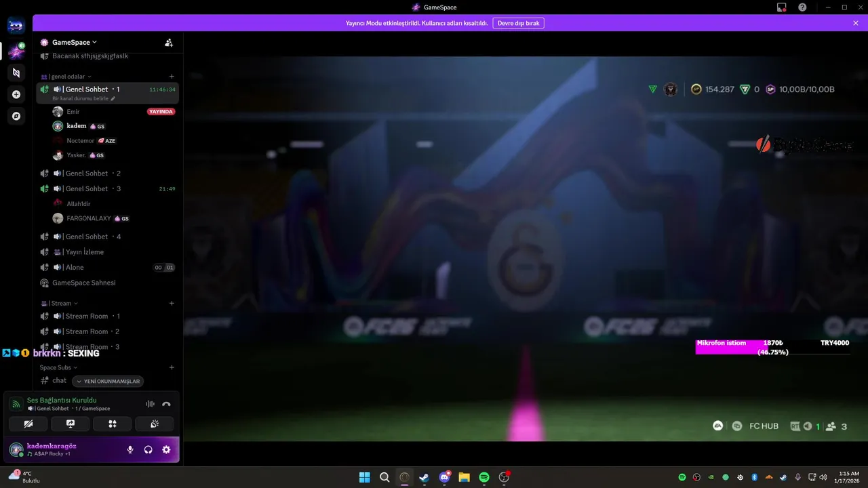
Task: Add channel to Stream category
Action: click(x=172, y=303)
